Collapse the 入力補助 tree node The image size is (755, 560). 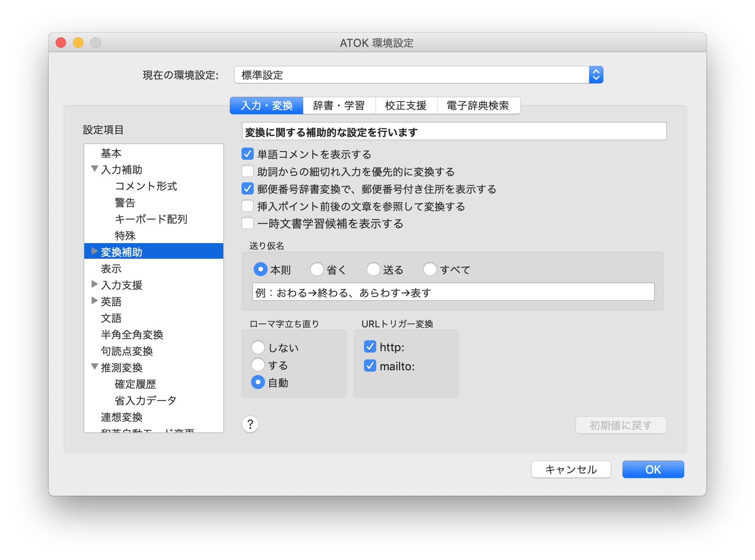94,169
